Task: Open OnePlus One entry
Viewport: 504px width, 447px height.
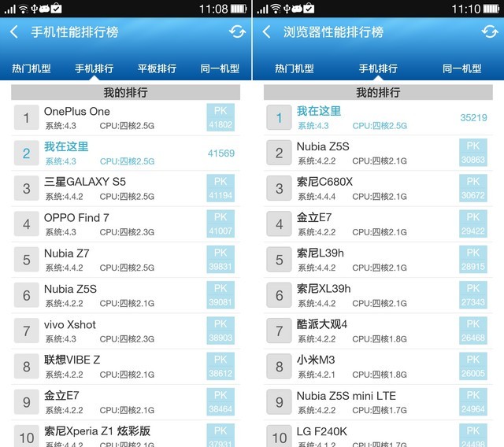Action: [x=125, y=117]
